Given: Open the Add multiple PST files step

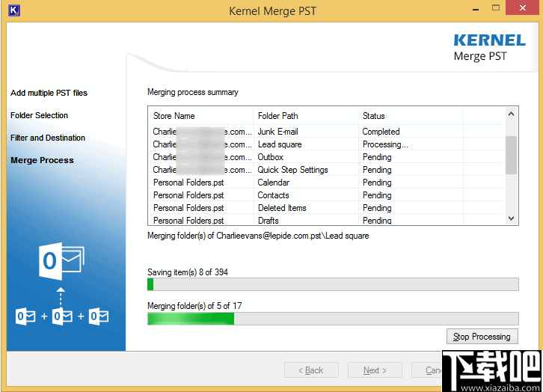Looking at the screenshot, I should (49, 93).
